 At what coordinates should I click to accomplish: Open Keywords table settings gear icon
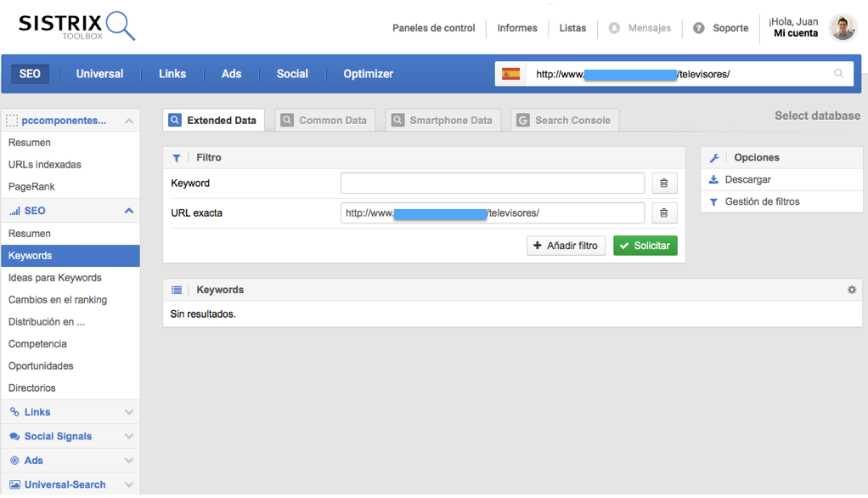coord(851,290)
